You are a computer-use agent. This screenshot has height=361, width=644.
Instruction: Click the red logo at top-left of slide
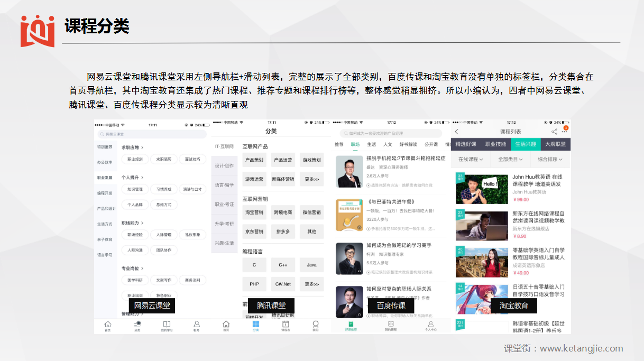click(38, 31)
